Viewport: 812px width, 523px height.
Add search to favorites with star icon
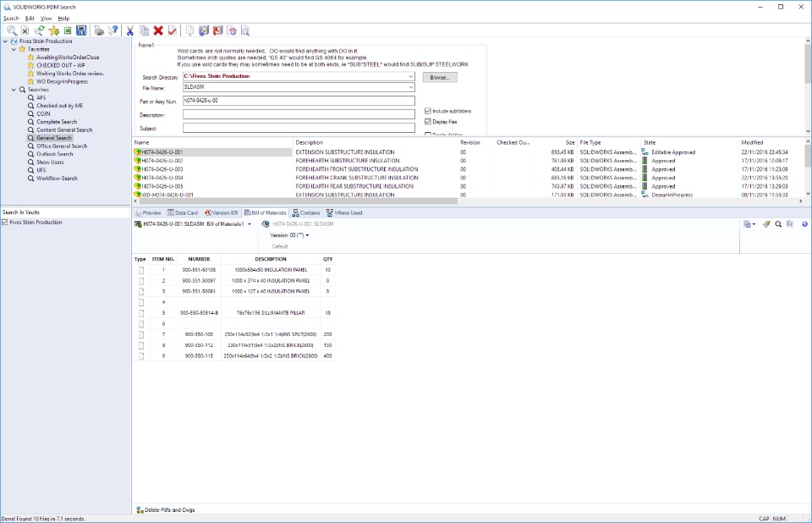(54, 30)
